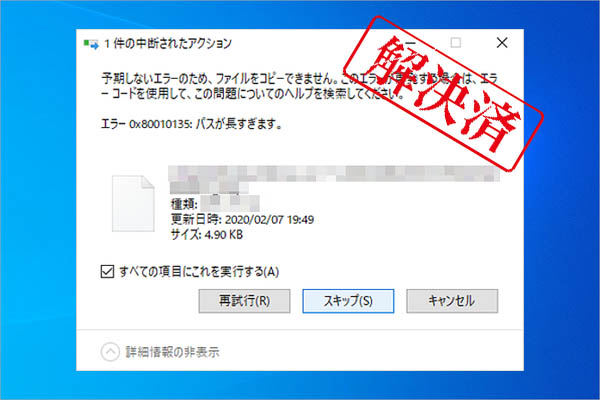Click the 再試行(R) retry button
This screenshot has height=400, width=600.
click(x=244, y=301)
